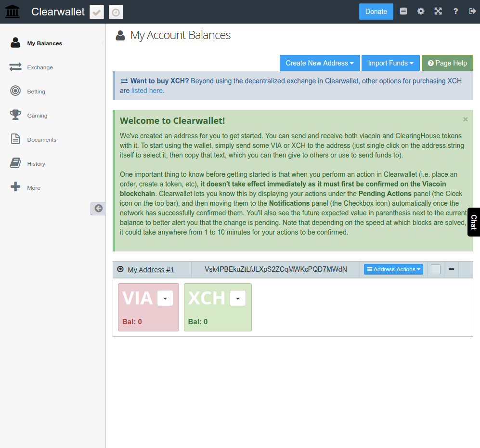This screenshot has width=480, height=448.
Task: Expand the More menu item
Action: 34,188
